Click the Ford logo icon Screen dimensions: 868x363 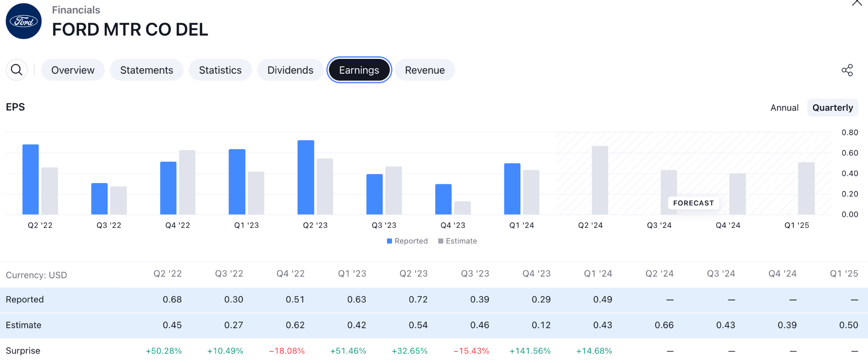(x=24, y=21)
